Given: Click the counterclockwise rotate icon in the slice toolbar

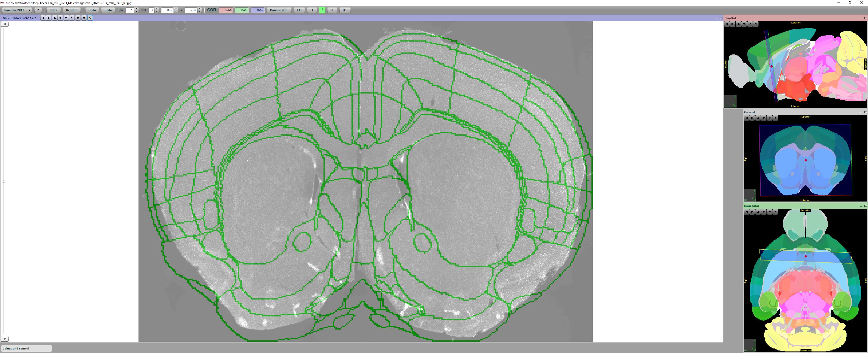Looking at the screenshot, I should tap(66, 18).
